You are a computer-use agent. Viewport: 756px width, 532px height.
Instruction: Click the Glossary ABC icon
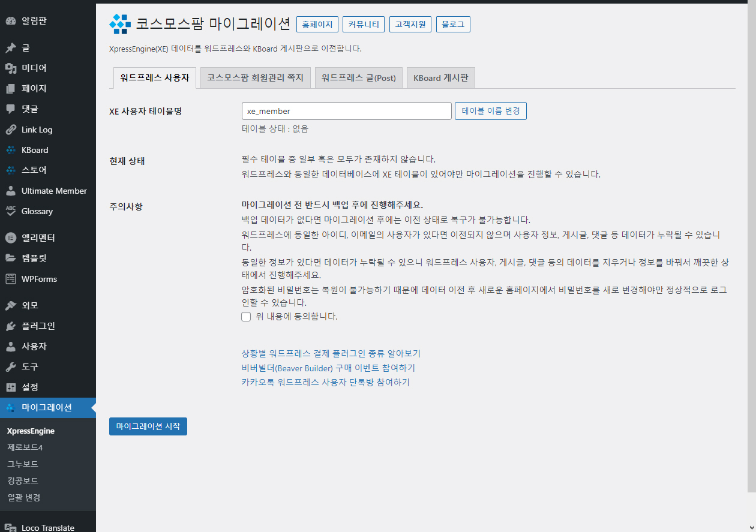[11, 211]
